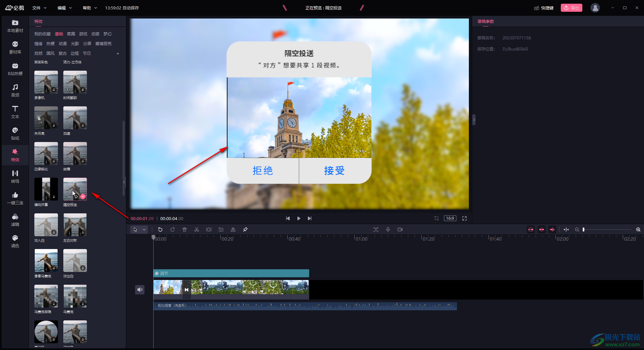Open the 16:9 aspect ratio selector
644x350 pixels.
click(x=450, y=218)
